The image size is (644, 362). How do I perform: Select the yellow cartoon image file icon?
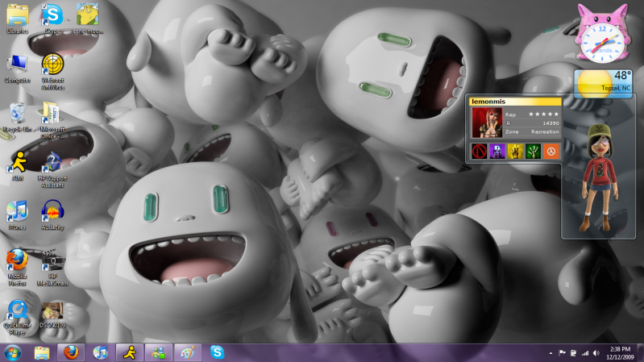pyautogui.click(x=88, y=19)
